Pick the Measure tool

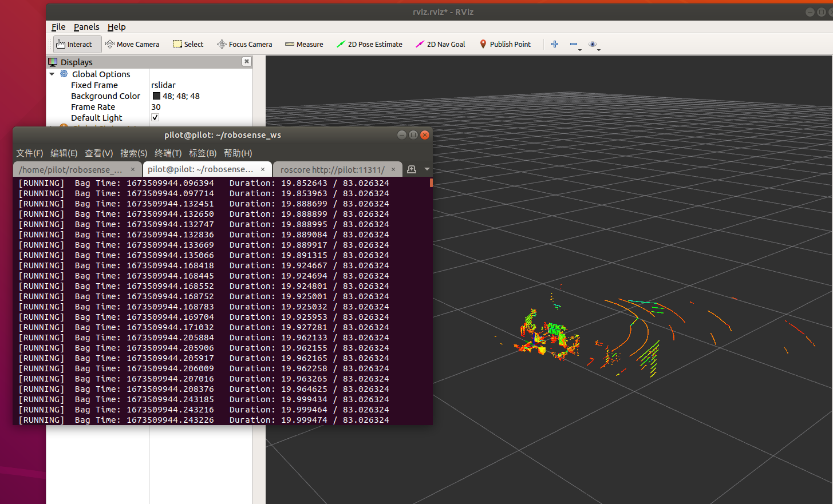pyautogui.click(x=304, y=44)
